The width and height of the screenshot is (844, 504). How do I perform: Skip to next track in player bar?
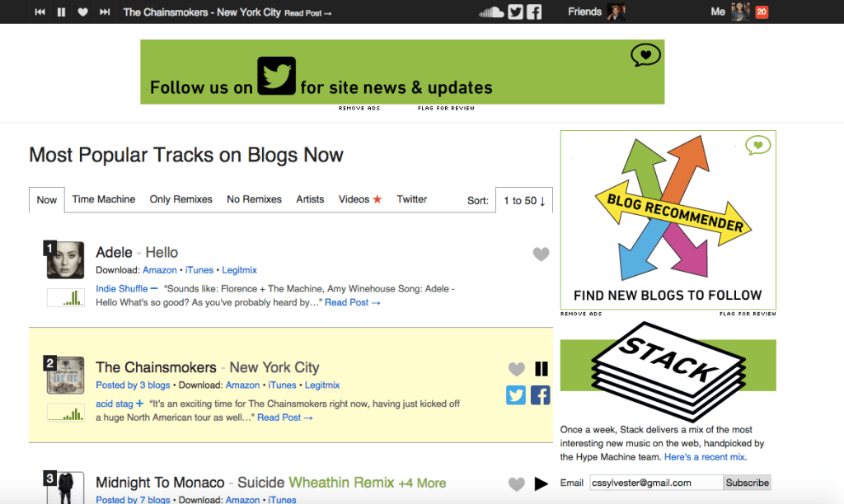105,12
